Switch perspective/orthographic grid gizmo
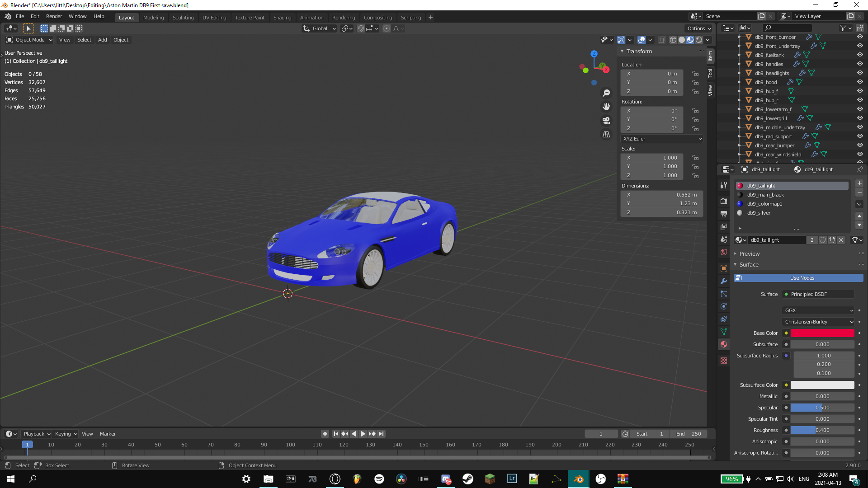This screenshot has height=488, width=868. click(606, 135)
